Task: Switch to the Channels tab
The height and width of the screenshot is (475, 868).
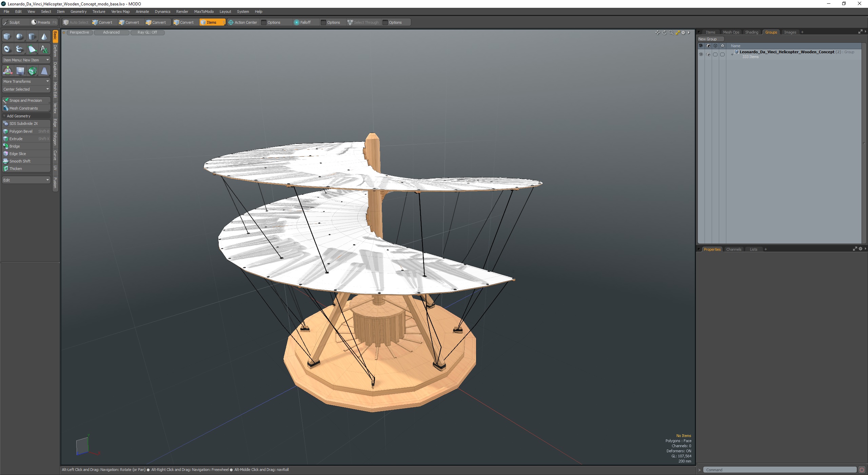Action: (x=734, y=249)
